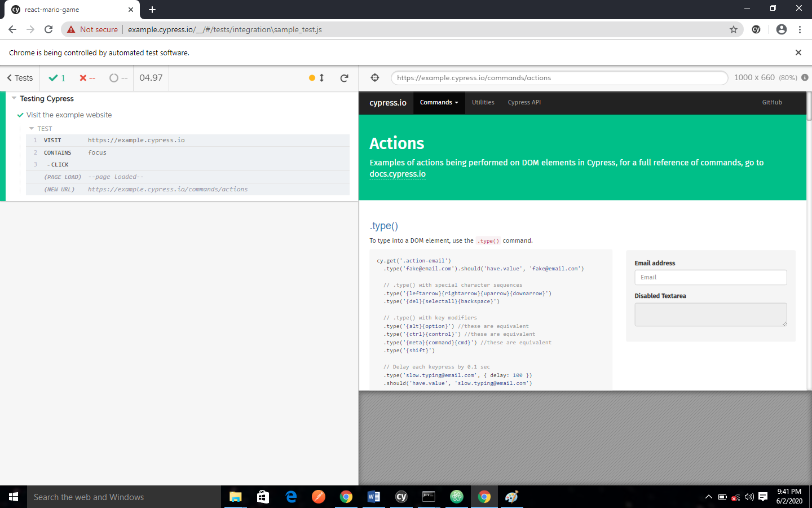The image size is (812, 508).
Task: Open the terminal from taskbar
Action: click(x=429, y=497)
